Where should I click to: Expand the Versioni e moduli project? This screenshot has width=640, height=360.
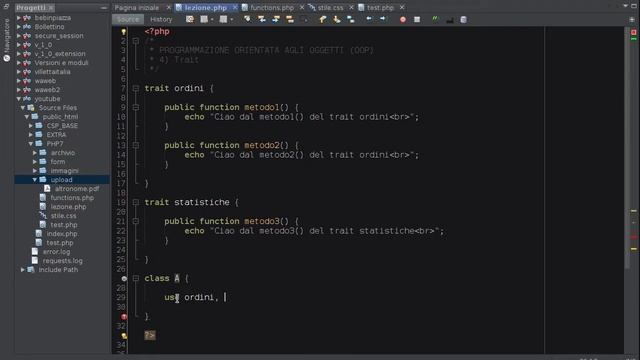point(18,63)
